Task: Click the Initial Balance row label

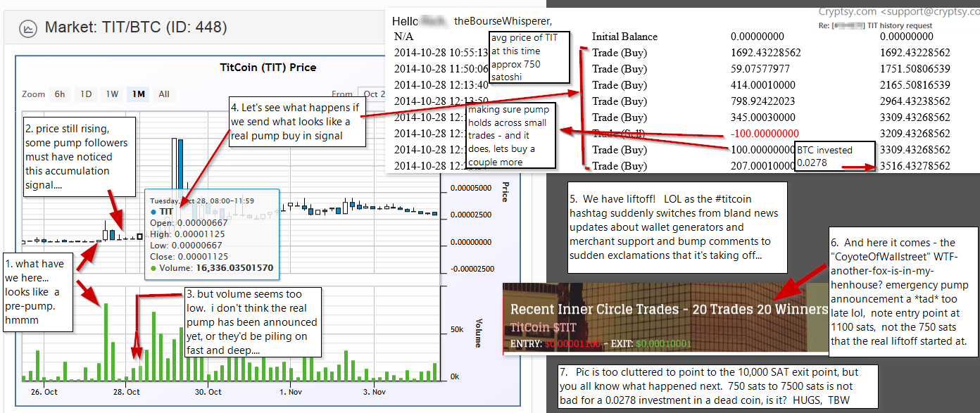Action: coord(624,37)
